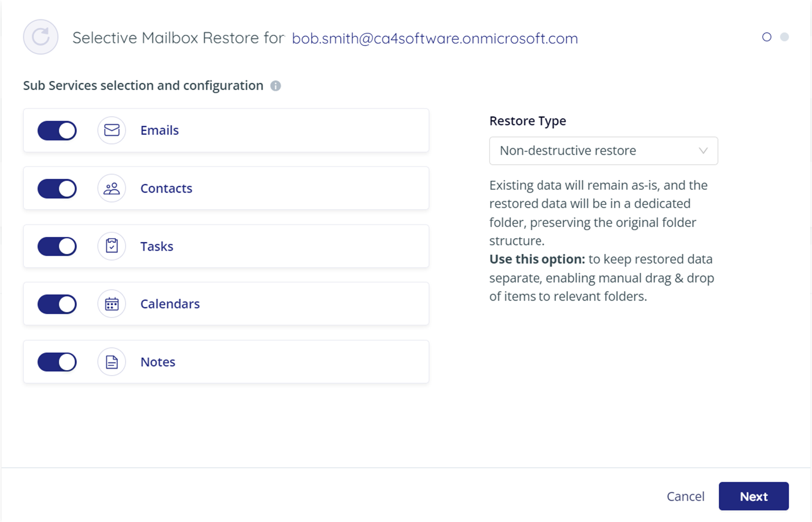Select the Notes document icon
The height and width of the screenshot is (522, 812).
click(x=111, y=361)
